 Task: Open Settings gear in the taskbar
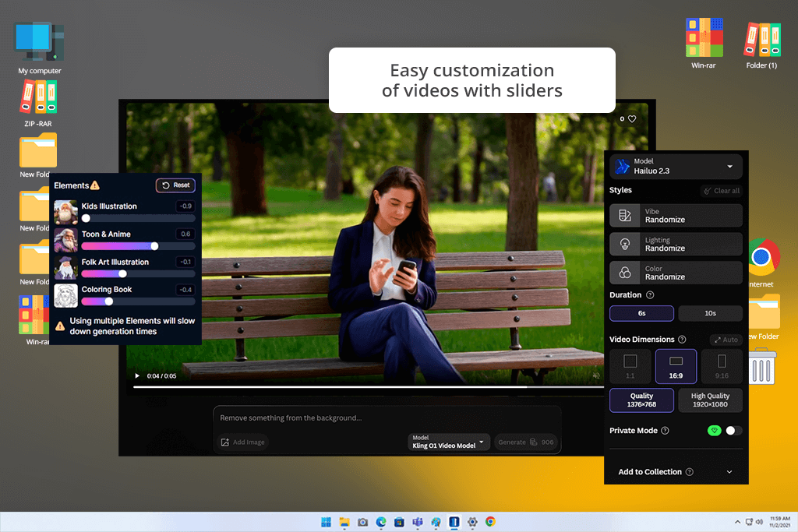tap(472, 522)
